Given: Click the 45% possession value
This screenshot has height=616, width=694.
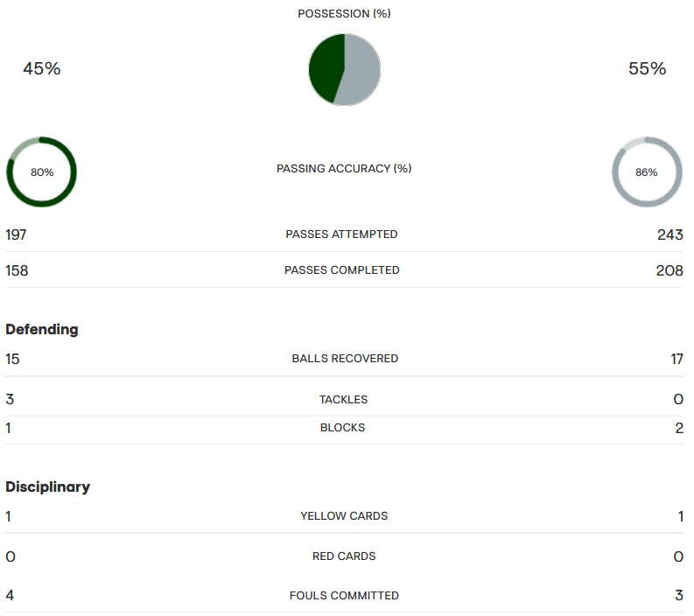Looking at the screenshot, I should pos(42,68).
